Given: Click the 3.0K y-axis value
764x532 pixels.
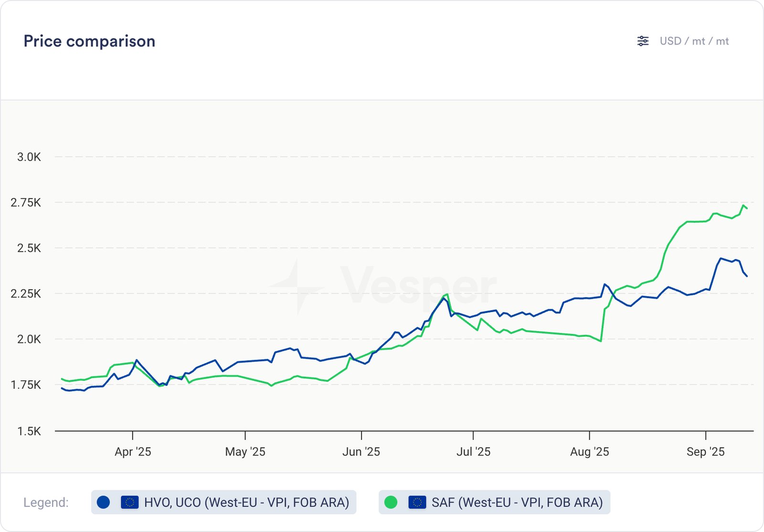Looking at the screenshot, I should point(29,157).
